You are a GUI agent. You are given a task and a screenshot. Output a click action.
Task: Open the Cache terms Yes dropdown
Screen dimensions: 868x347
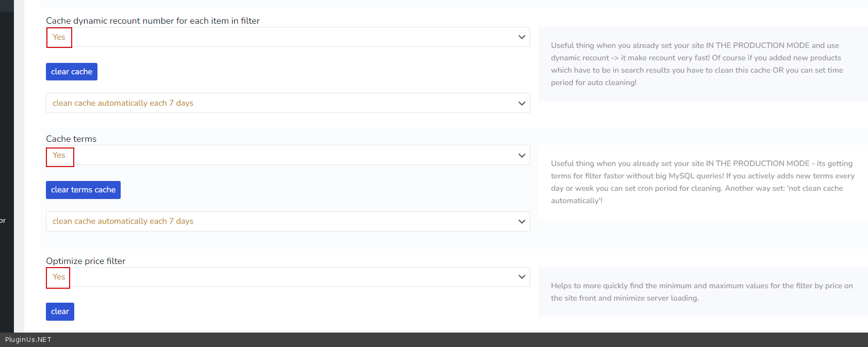[287, 155]
